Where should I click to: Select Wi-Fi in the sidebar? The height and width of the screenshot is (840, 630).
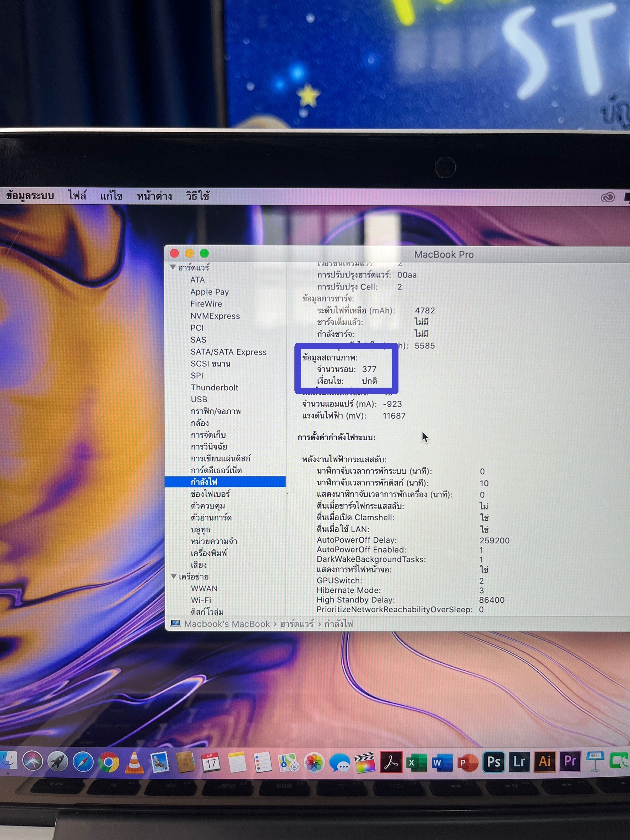pyautogui.click(x=201, y=600)
